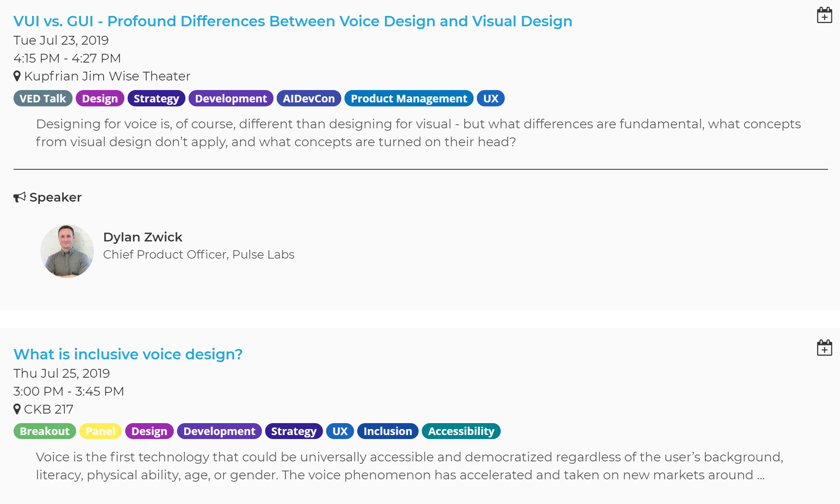
Task: Click the Speaker megaphone icon
Action: click(x=20, y=197)
